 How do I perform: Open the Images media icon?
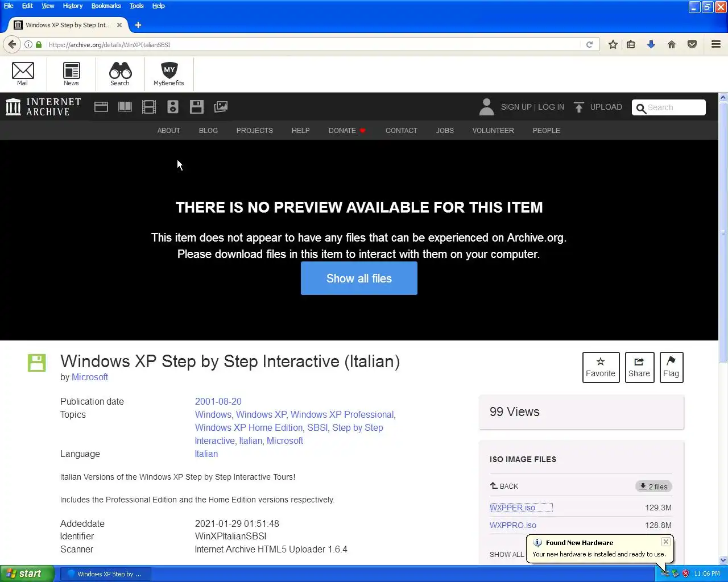tap(221, 107)
